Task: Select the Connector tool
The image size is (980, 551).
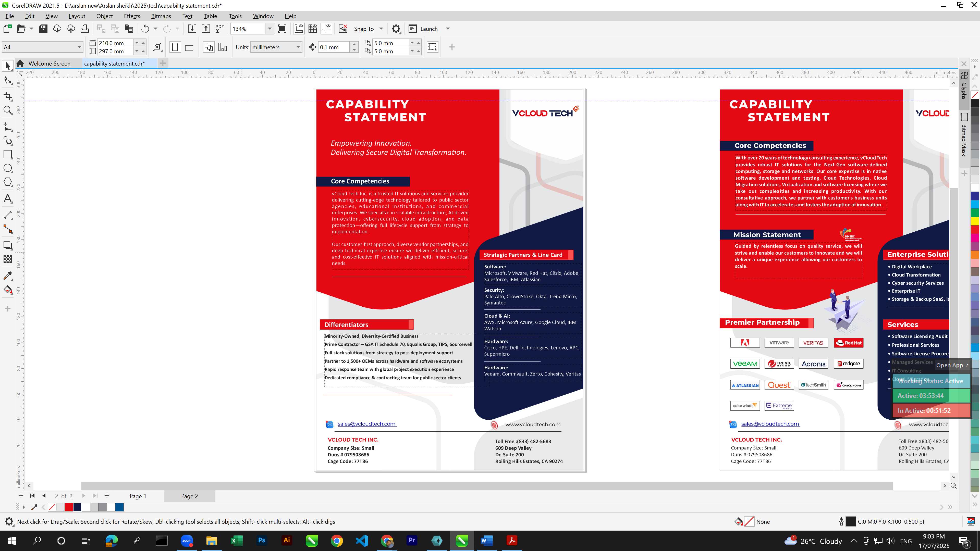Action: pos(8,229)
